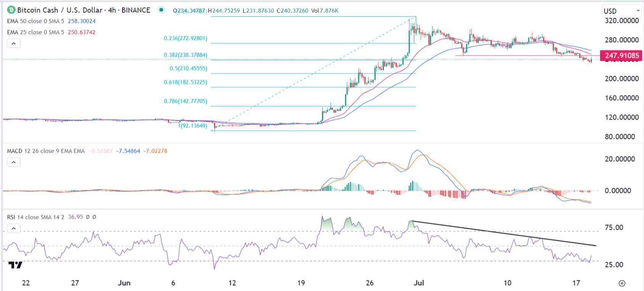Select the MACD 12 26 indicator label

[46, 151]
